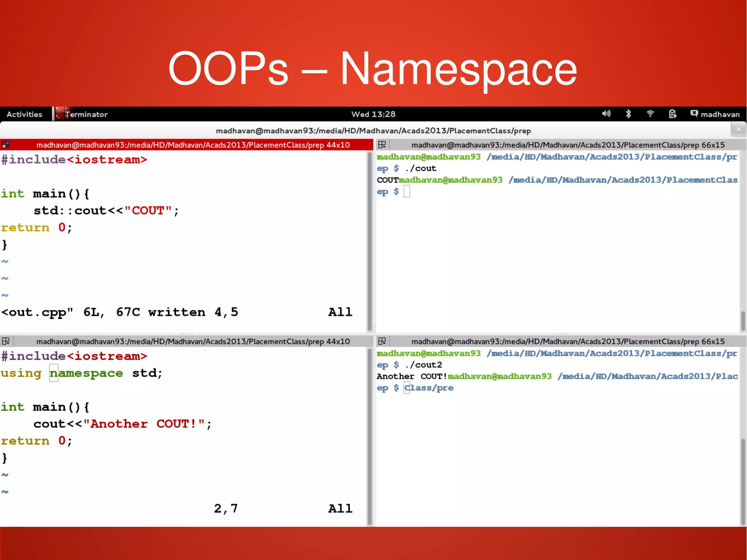The image size is (747, 560).
Task: Click the shell prompt after ./cout output
Action: [407, 192]
